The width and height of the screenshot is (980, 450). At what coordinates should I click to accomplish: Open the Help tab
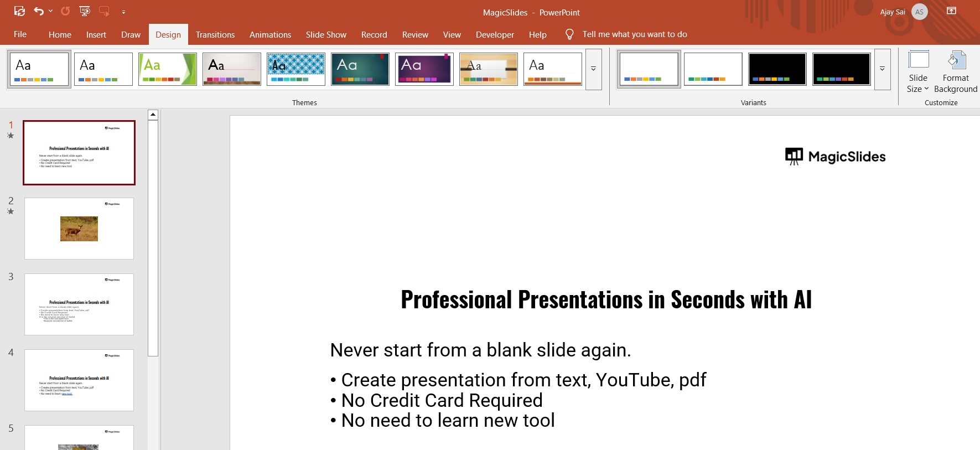pyautogui.click(x=538, y=34)
